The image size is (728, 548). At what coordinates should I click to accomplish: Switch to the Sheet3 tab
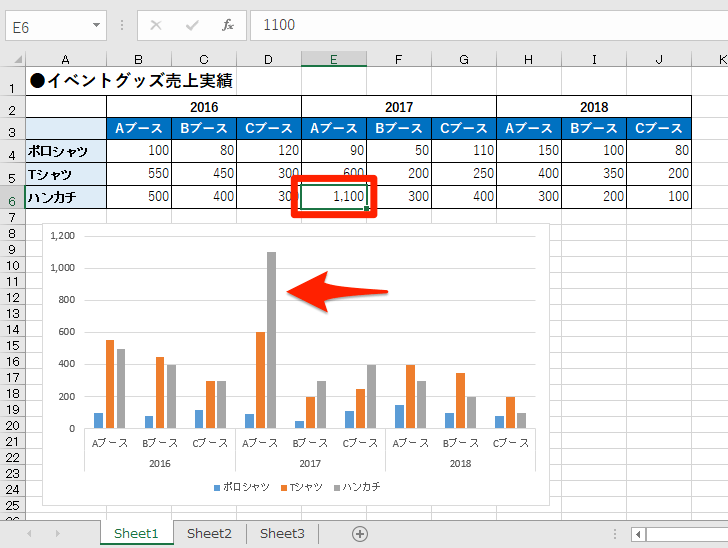(282, 533)
